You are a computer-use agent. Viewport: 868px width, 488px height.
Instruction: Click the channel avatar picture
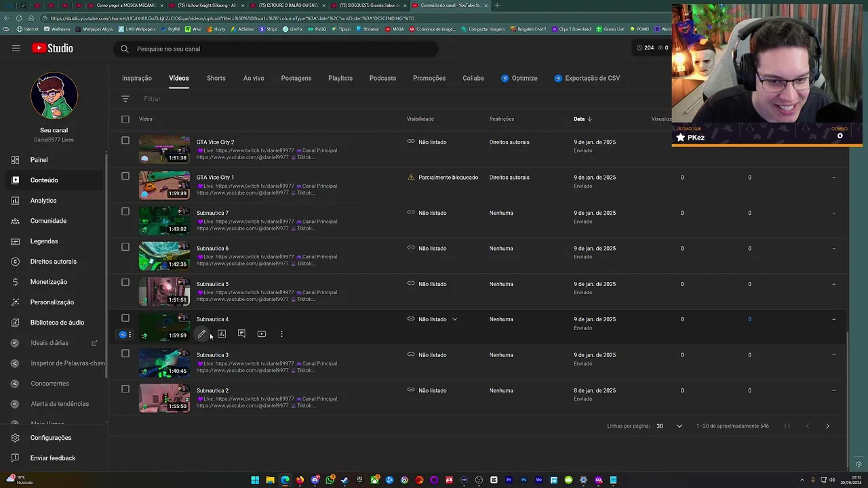54,96
